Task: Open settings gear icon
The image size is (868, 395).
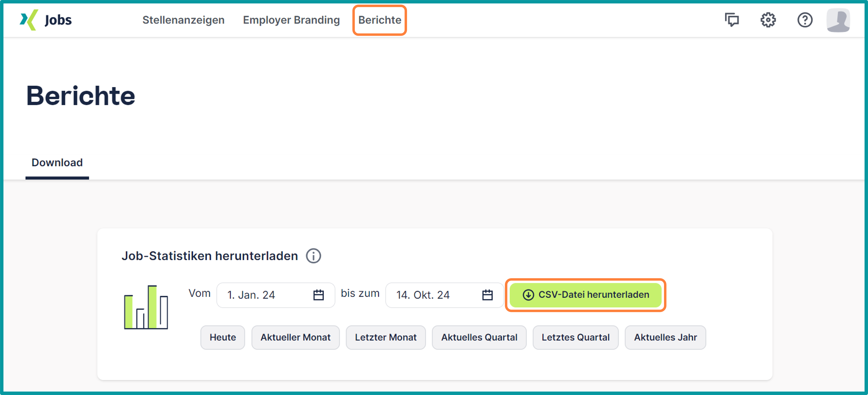Action: tap(768, 20)
